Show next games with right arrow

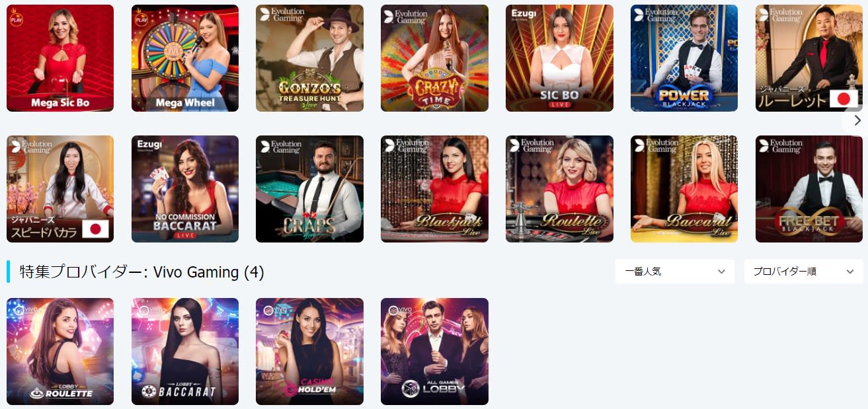coord(857,120)
